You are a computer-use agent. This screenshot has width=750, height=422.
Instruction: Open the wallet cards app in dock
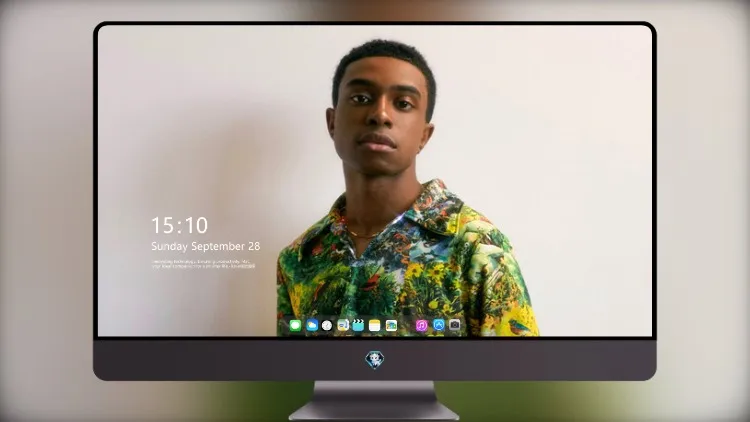click(391, 325)
